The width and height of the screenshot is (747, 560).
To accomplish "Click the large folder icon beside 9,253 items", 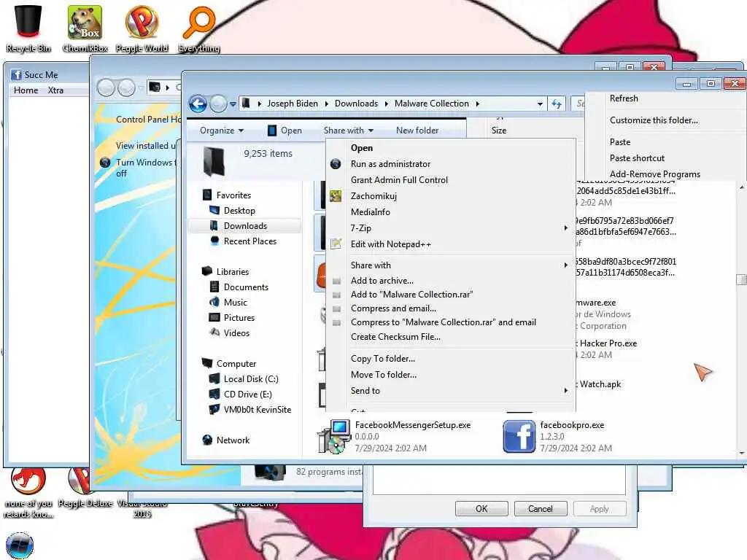I will coord(214,161).
